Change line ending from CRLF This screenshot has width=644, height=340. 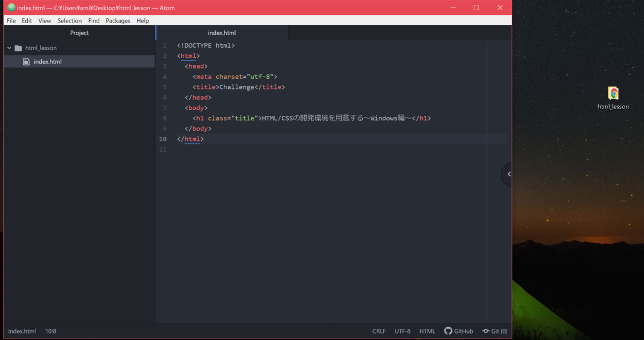coord(379,331)
